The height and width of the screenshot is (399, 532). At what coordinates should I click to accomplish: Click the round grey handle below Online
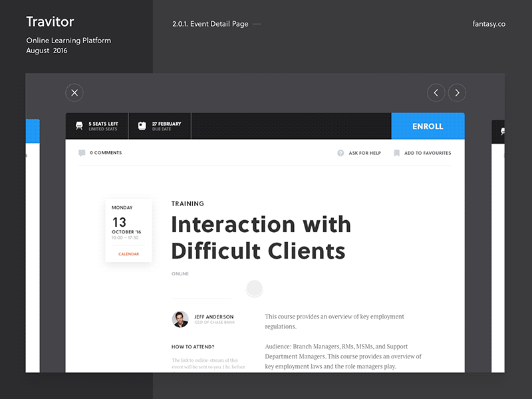tap(254, 288)
